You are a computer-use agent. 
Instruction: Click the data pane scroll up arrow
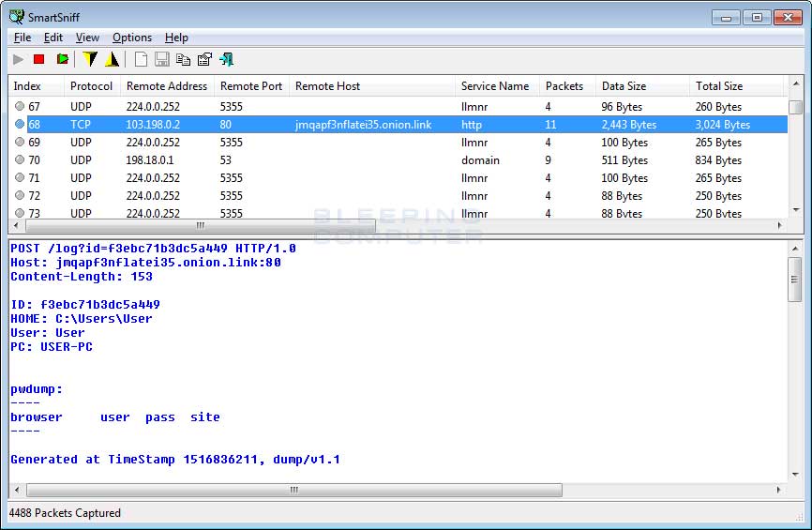[794, 249]
